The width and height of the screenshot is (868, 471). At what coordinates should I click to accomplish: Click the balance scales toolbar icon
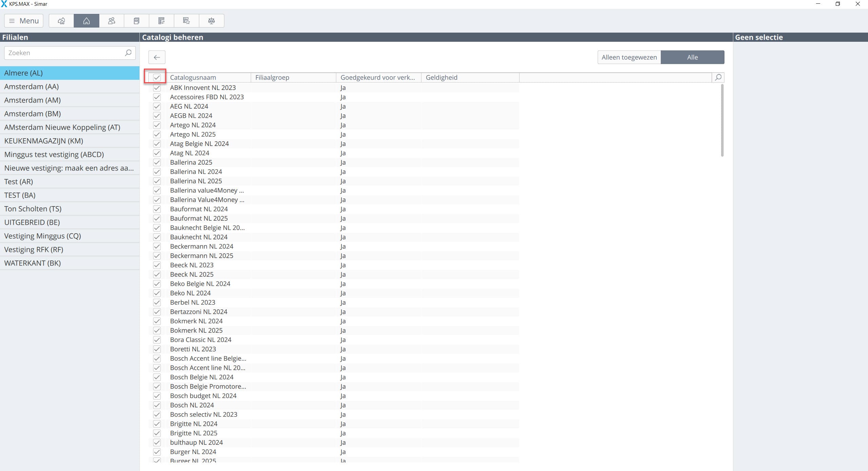pos(211,21)
